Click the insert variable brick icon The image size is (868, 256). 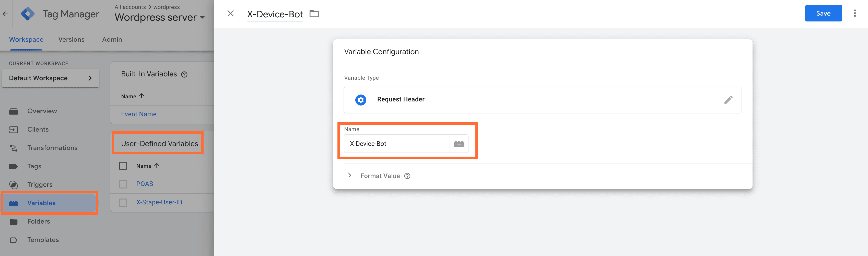click(x=459, y=144)
